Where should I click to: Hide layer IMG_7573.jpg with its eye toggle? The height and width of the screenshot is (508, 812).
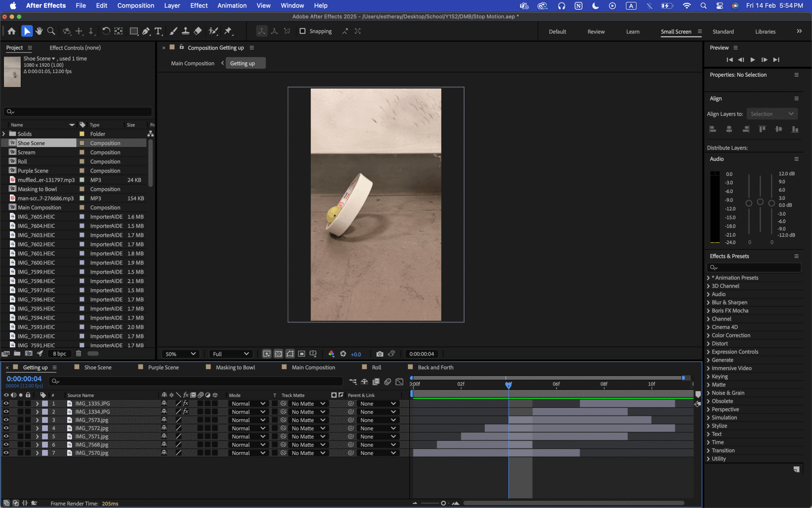(6, 420)
